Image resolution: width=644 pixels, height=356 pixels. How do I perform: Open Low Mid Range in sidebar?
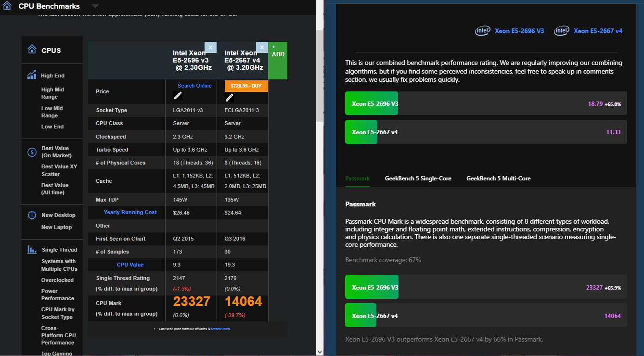pyautogui.click(x=52, y=112)
